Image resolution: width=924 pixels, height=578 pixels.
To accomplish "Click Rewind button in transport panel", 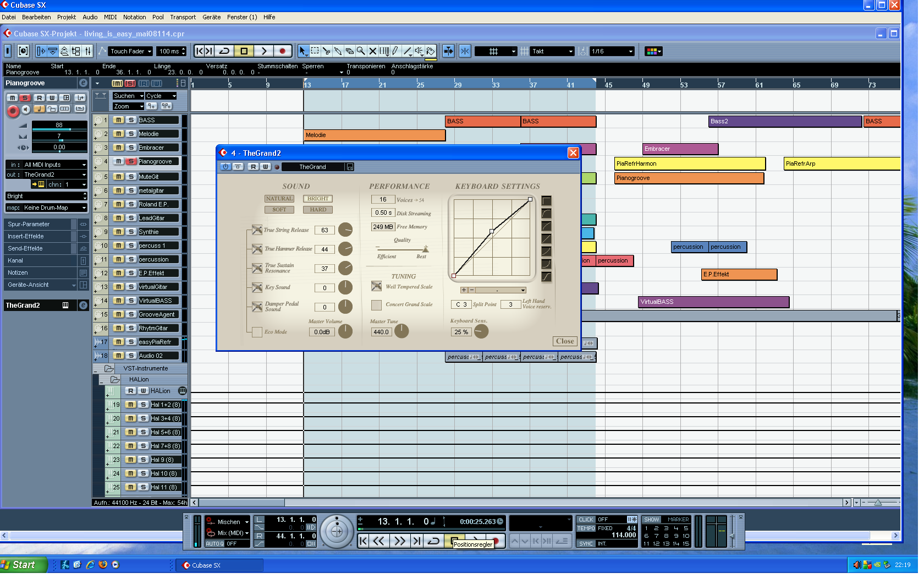I will (x=378, y=541).
